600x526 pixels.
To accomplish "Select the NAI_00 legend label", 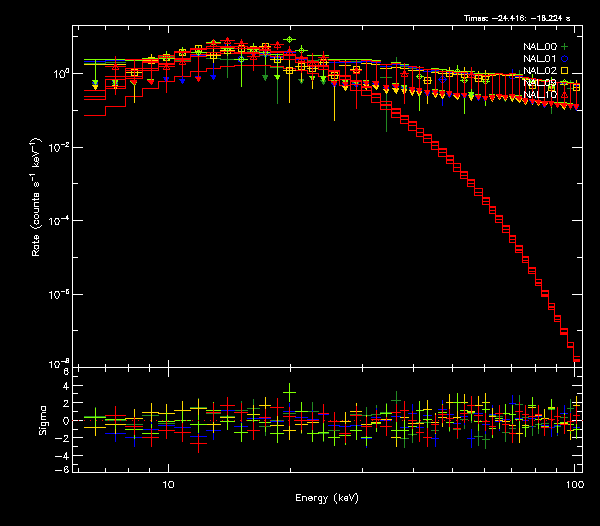I will pyautogui.click(x=539, y=47).
